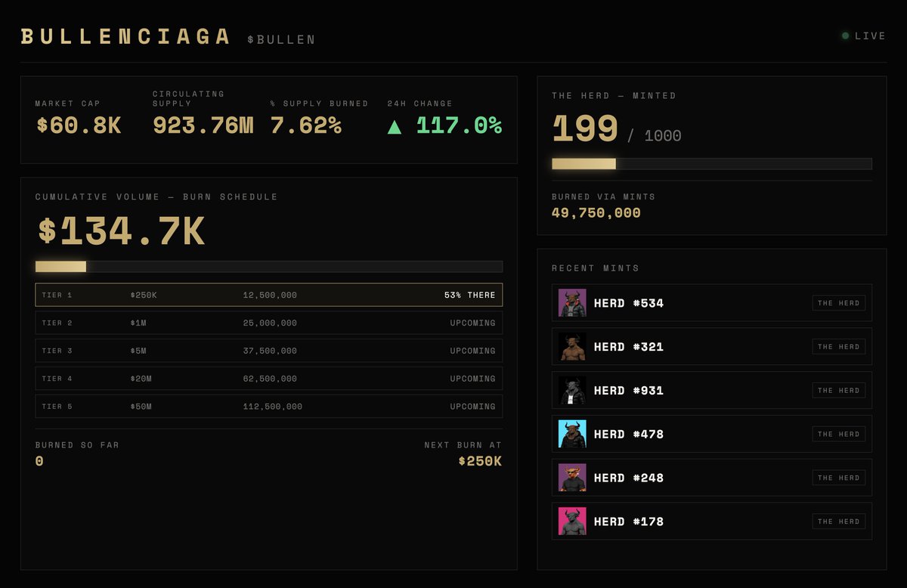Select the Tier 5 $50M row
The height and width of the screenshot is (588, 907).
(269, 407)
